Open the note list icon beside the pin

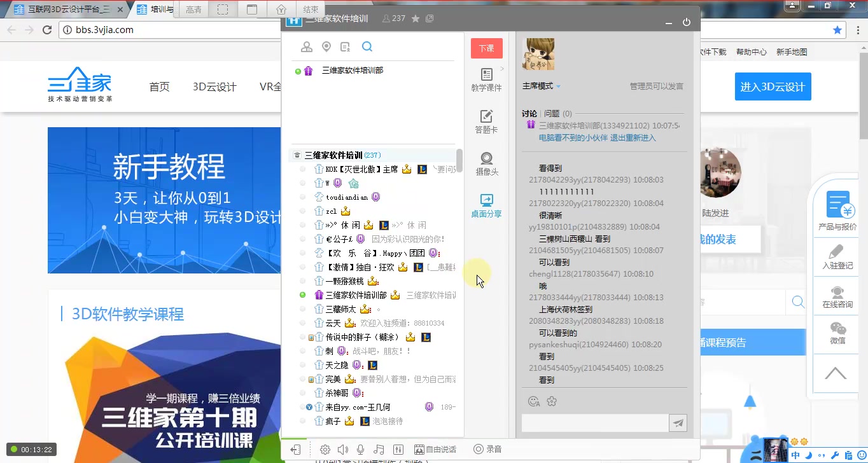[x=346, y=46]
